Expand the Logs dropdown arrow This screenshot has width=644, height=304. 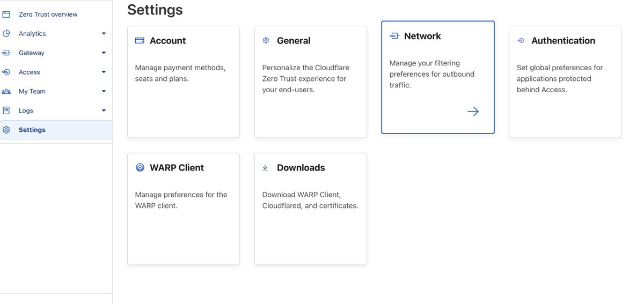[x=104, y=111]
